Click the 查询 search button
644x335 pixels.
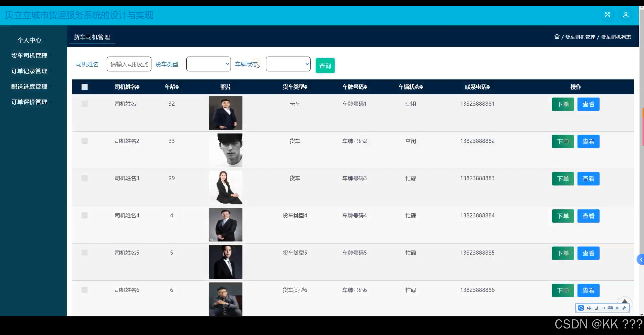point(325,66)
